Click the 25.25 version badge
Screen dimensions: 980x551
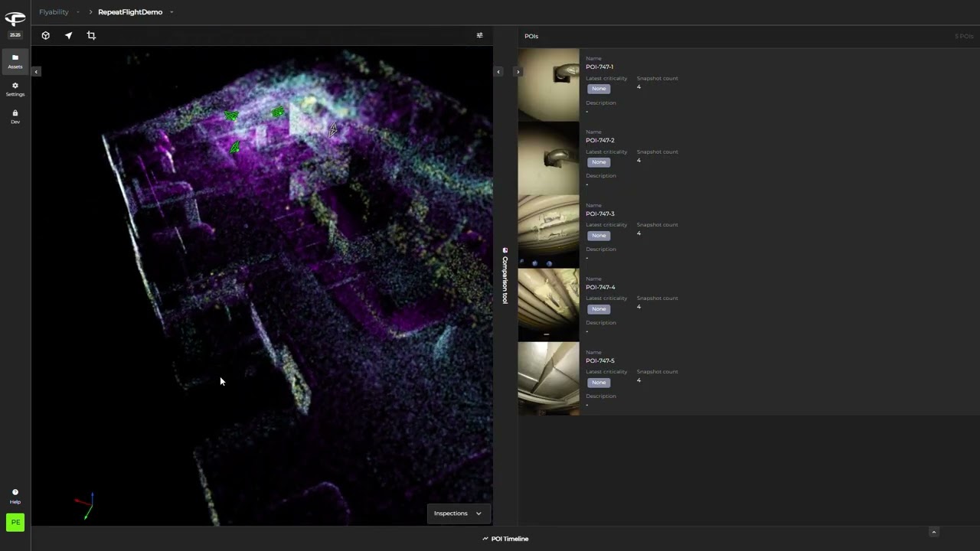(x=15, y=35)
